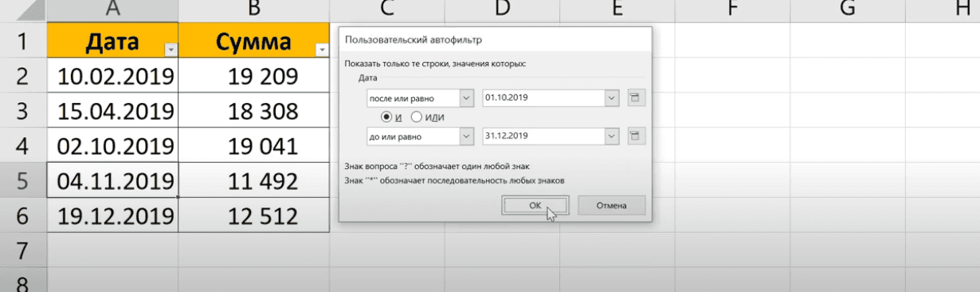Select row 1 header
Viewport: 980px width, 292px height.
pos(23,41)
